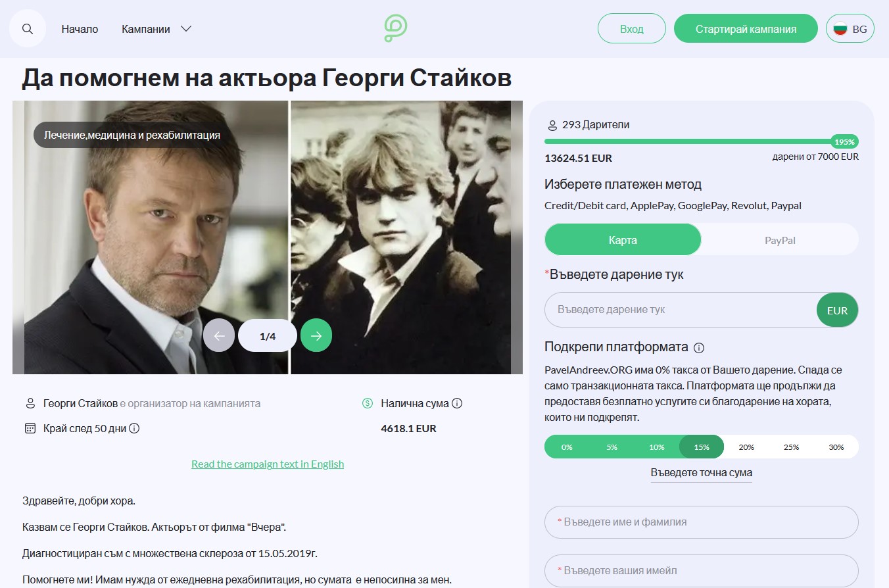
Task: Click the green platform logo
Action: point(396,29)
